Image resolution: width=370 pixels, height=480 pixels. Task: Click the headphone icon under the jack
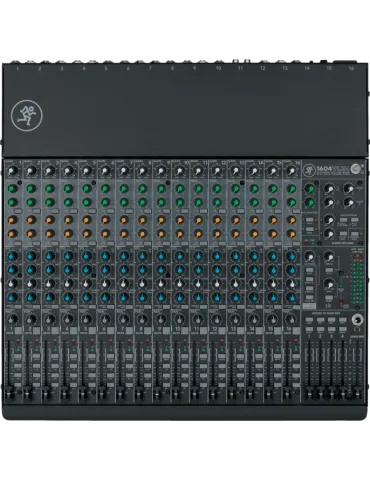358,329
